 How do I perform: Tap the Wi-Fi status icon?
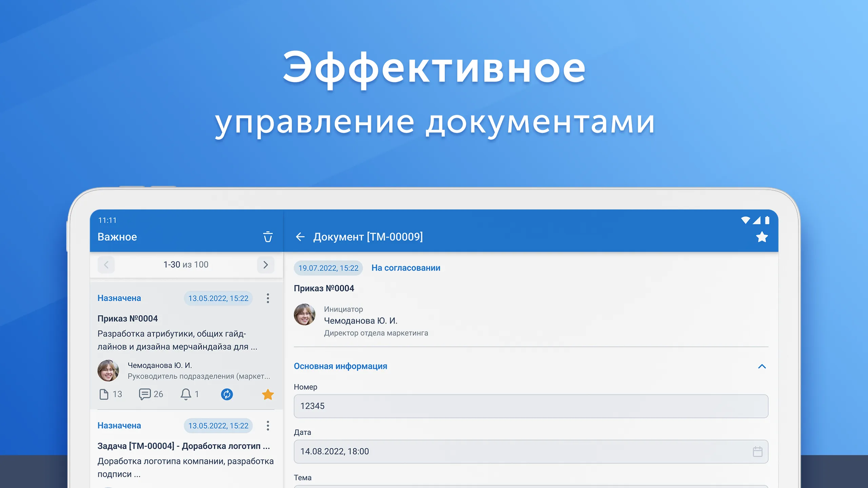pyautogui.click(x=745, y=220)
